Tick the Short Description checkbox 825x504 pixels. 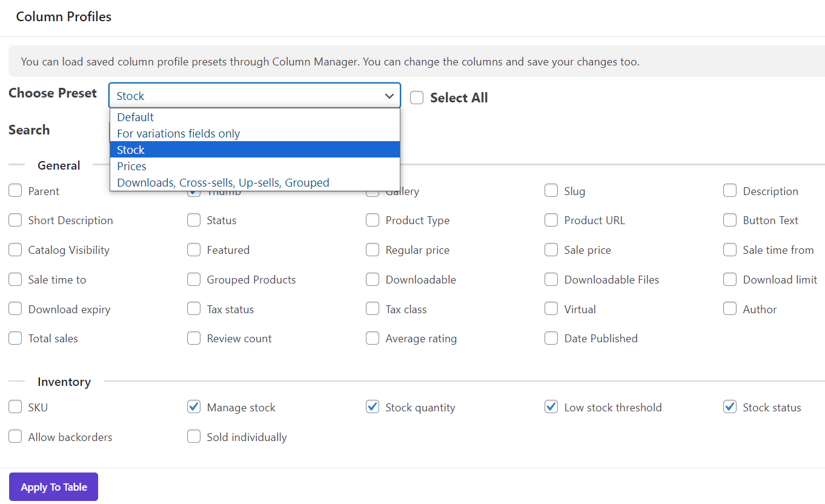tap(15, 220)
